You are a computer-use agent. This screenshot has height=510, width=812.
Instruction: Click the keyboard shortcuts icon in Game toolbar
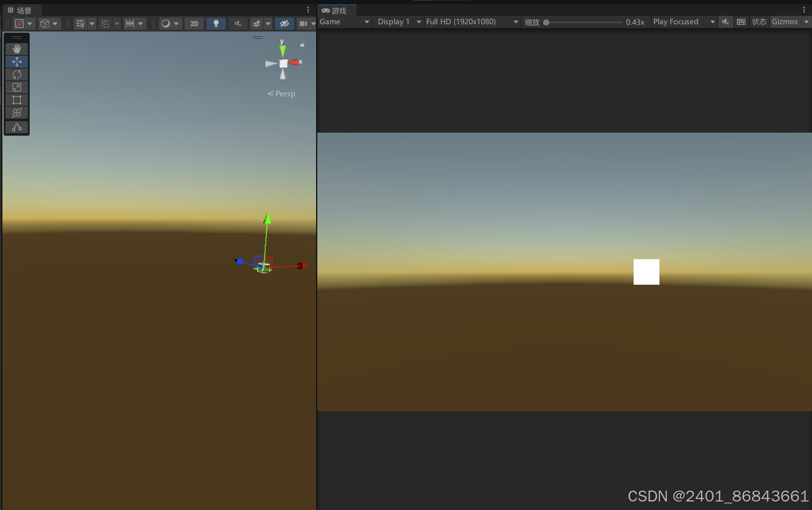coord(741,21)
